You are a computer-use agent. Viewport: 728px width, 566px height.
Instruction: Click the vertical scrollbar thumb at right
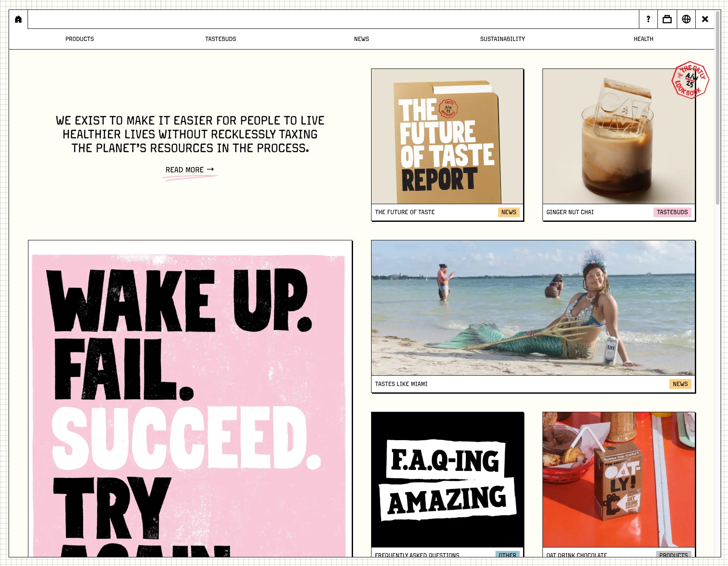point(718,108)
